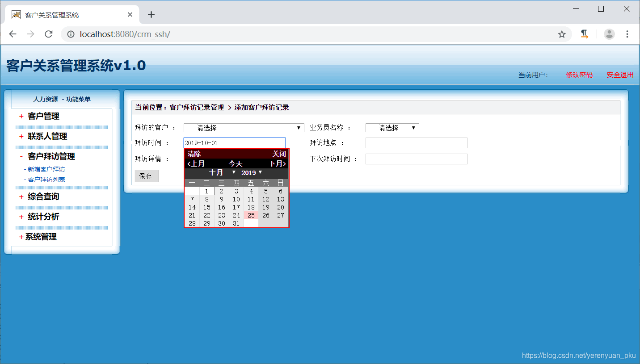Viewport: 640px width, 364px height.
Task: Click 关闭 to close the calendar
Action: tap(279, 154)
